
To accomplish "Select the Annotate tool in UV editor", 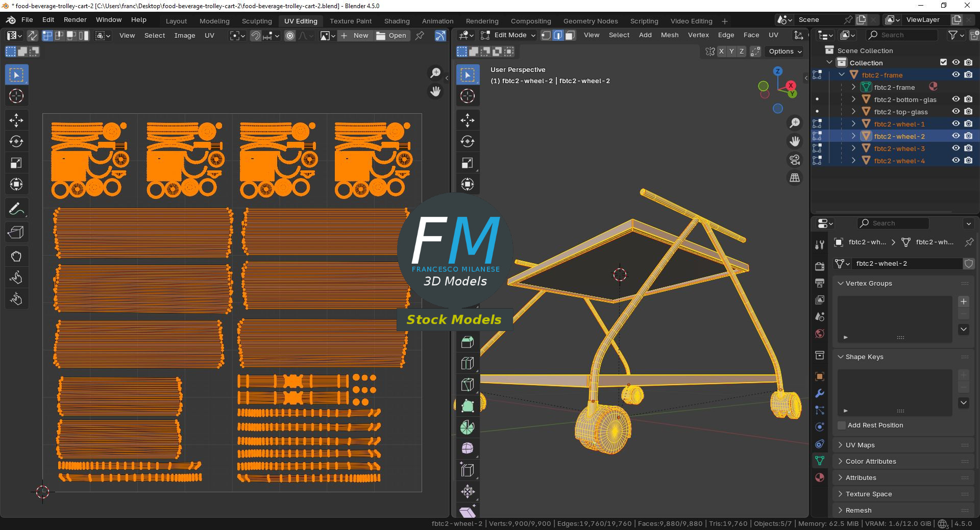I will tap(16, 209).
